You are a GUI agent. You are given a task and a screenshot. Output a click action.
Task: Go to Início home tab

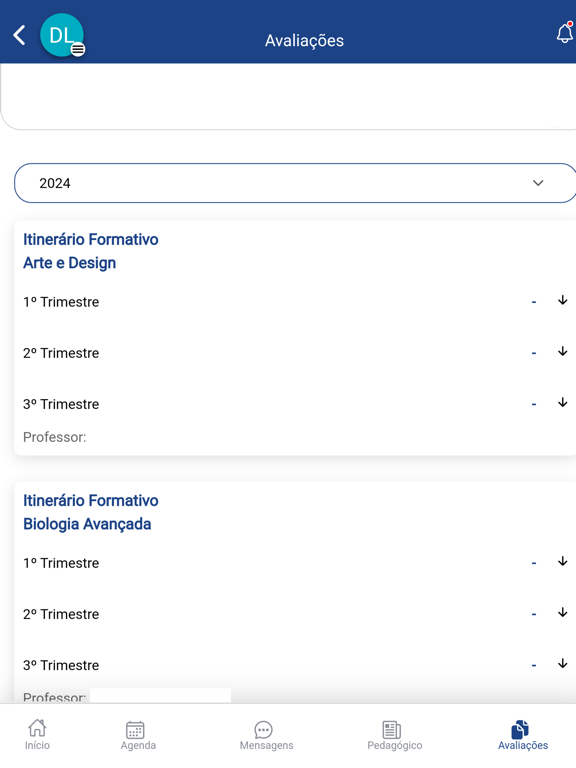click(x=37, y=735)
